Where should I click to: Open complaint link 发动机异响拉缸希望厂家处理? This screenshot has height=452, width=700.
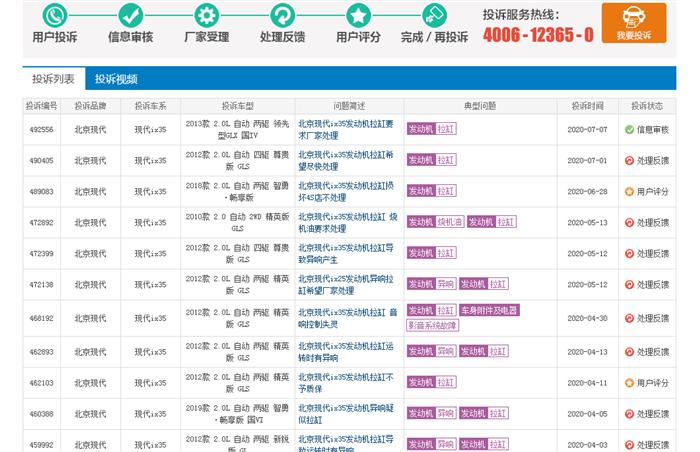(x=346, y=285)
